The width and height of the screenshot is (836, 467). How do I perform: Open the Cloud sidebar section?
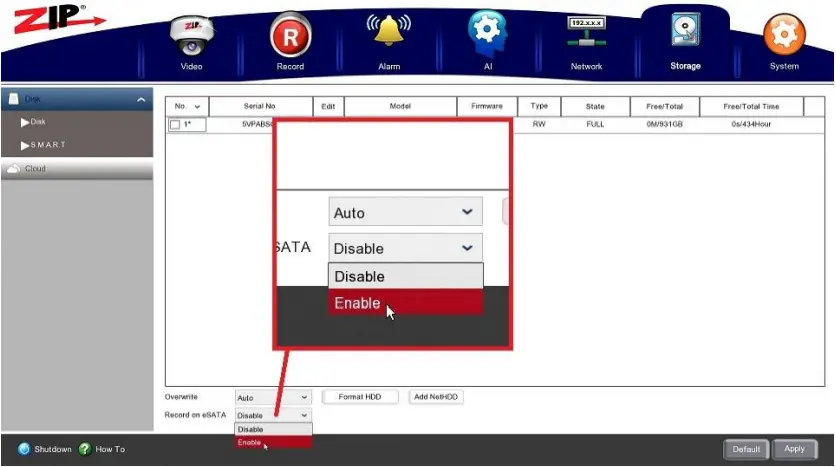(x=77, y=168)
